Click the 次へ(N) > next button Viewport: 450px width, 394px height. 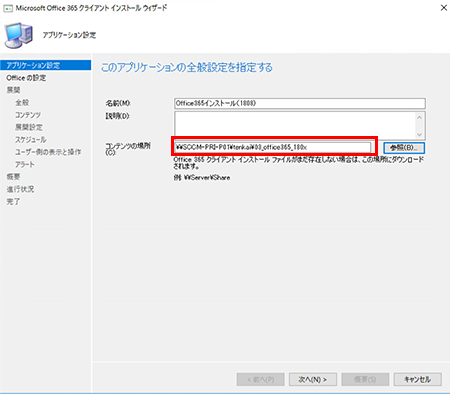tap(313, 379)
